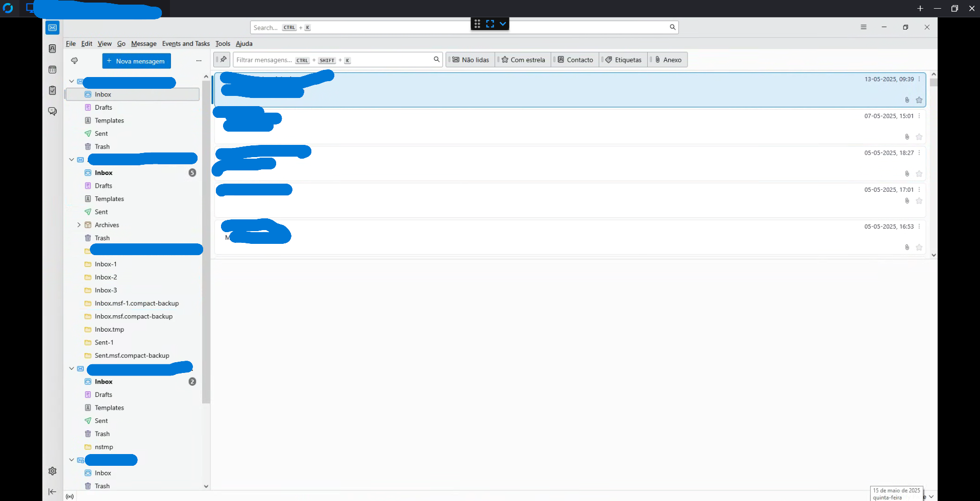Toggle the Com estrela filter
This screenshot has height=501, width=980.
click(523, 60)
